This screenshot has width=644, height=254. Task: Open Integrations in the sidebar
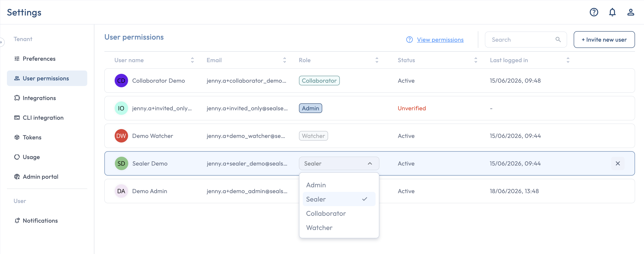tap(47, 98)
